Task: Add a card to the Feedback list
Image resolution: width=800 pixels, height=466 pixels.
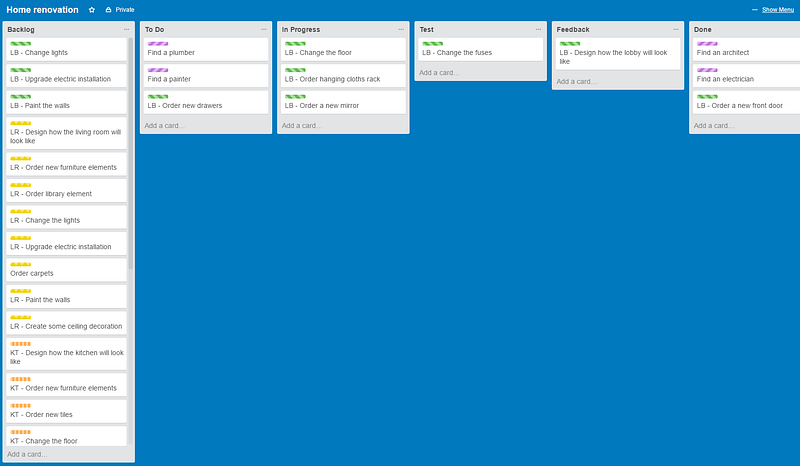Action: click(576, 81)
